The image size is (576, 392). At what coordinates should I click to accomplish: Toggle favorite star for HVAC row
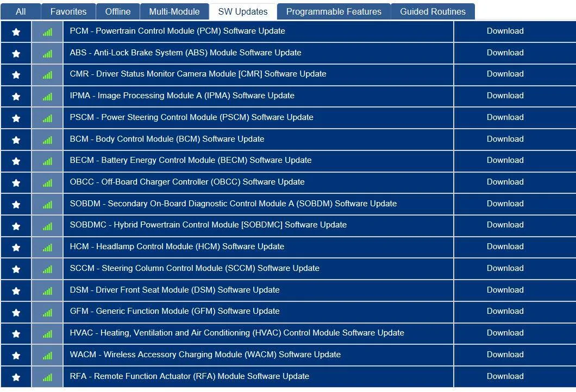[16, 334]
